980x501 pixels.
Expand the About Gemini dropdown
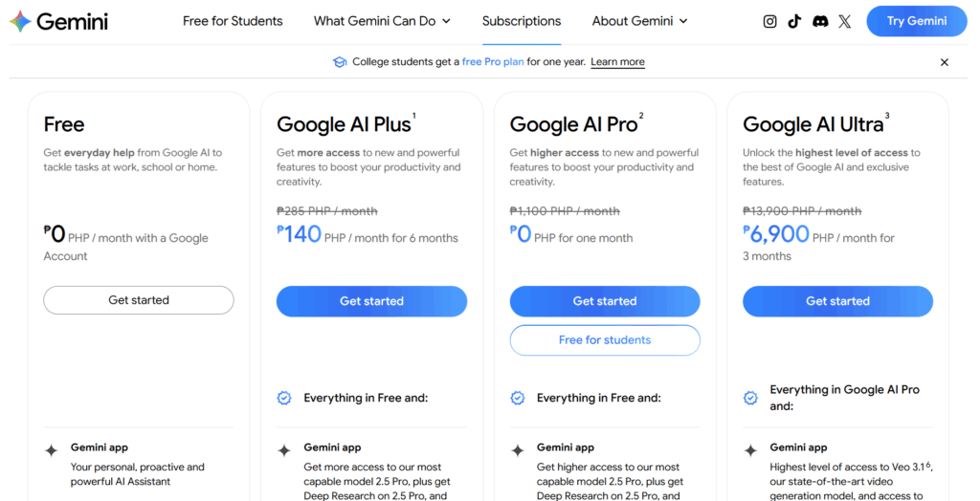639,21
